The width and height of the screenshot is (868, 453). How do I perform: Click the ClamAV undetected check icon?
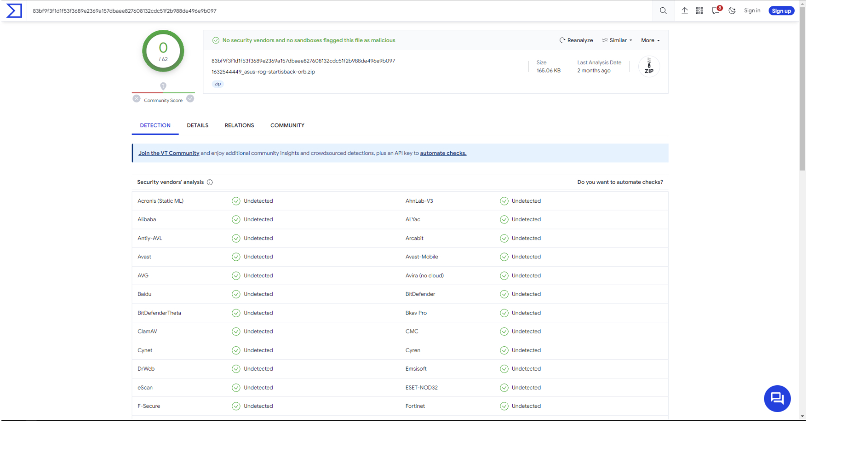point(236,332)
